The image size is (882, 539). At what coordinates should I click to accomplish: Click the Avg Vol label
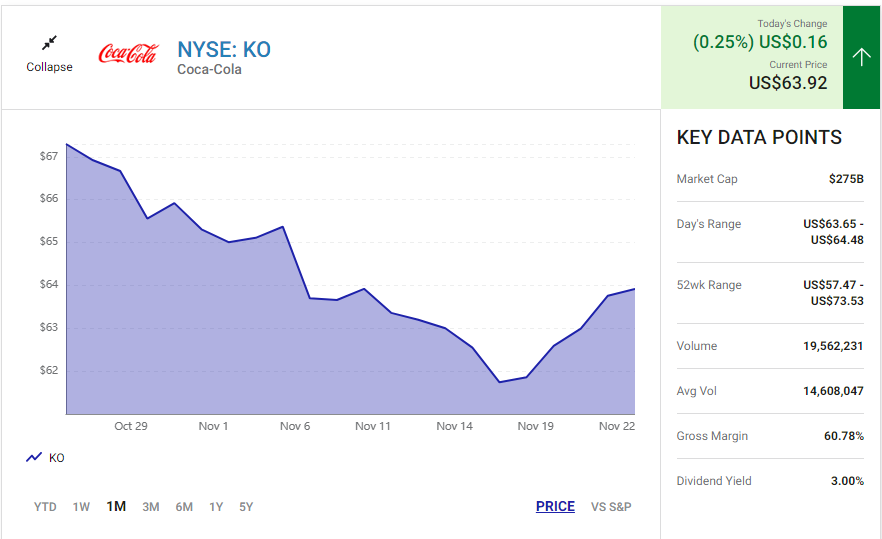[696, 391]
